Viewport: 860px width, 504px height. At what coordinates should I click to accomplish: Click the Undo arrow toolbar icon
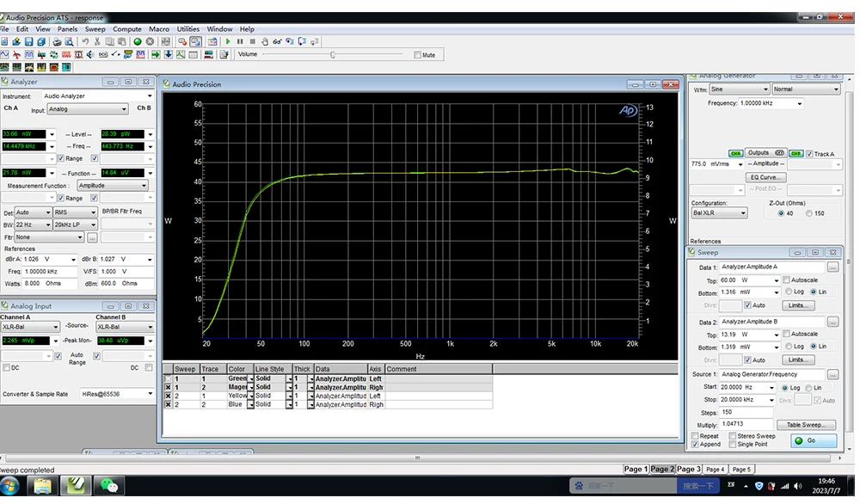[x=85, y=41]
